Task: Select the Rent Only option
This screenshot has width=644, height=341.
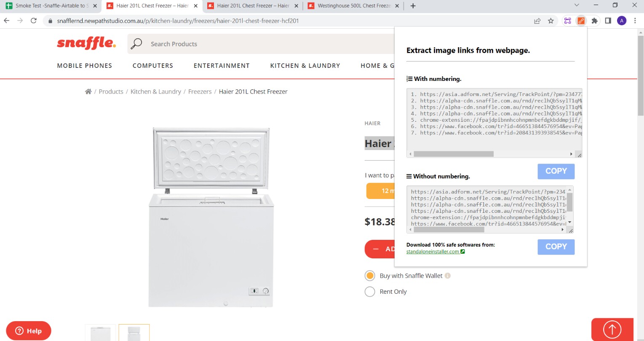Action: coord(370,292)
